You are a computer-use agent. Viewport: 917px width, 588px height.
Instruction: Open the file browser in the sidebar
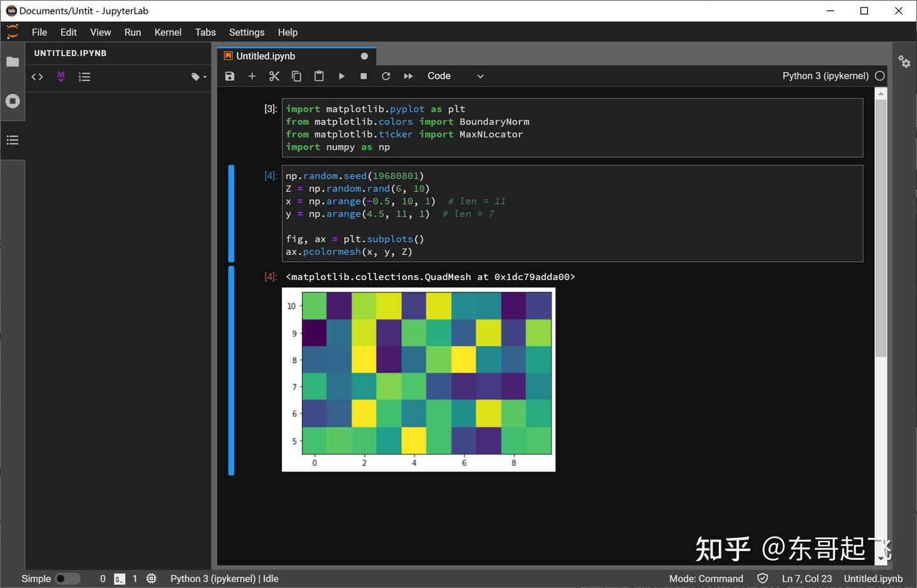[13, 61]
